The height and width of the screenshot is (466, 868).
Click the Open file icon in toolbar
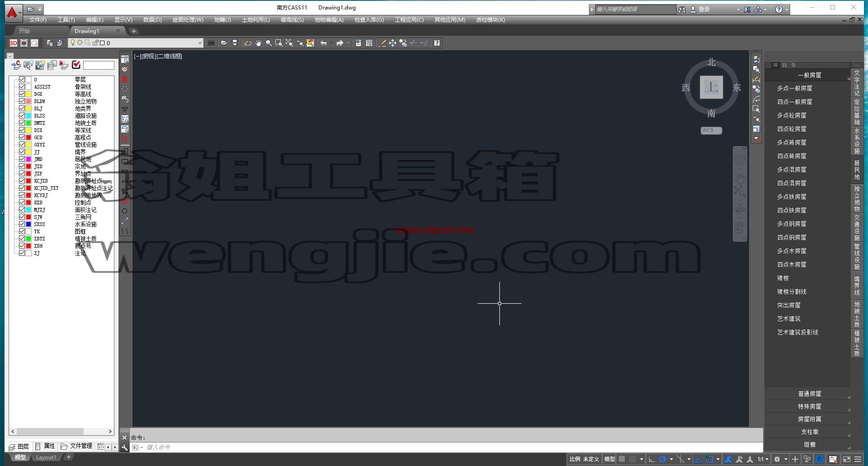pyautogui.click(x=224, y=43)
